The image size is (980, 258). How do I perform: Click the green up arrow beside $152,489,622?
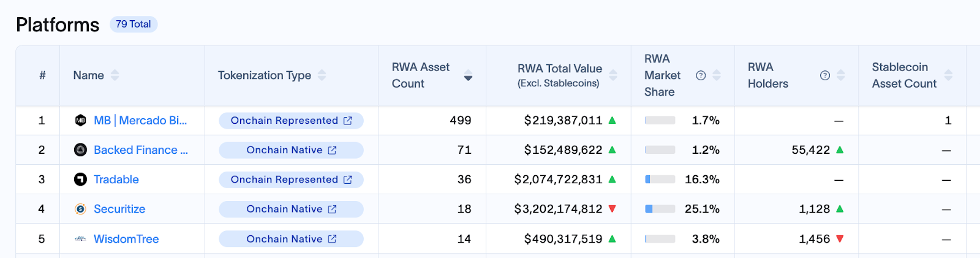click(x=612, y=150)
